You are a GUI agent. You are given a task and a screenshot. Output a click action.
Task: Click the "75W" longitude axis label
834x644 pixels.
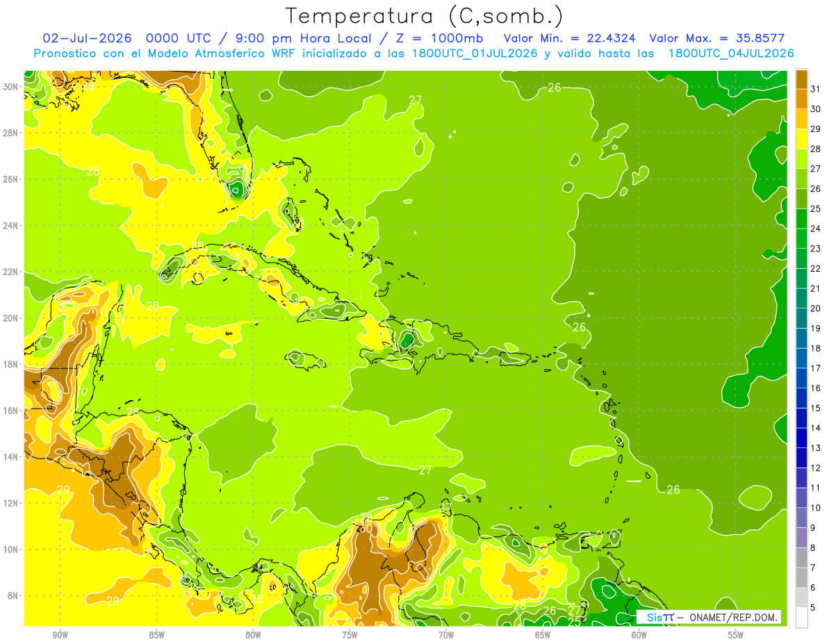[x=350, y=635]
